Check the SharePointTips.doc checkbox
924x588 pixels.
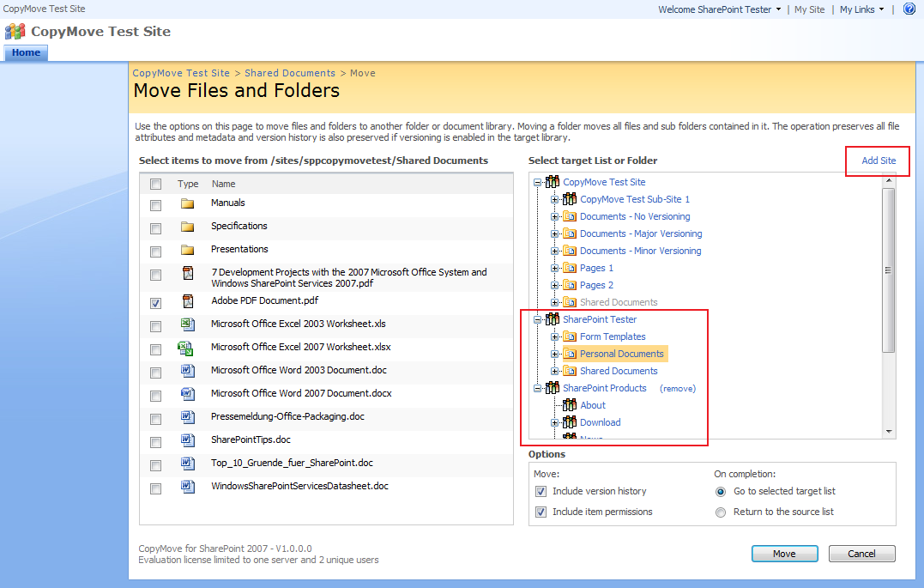(155, 442)
